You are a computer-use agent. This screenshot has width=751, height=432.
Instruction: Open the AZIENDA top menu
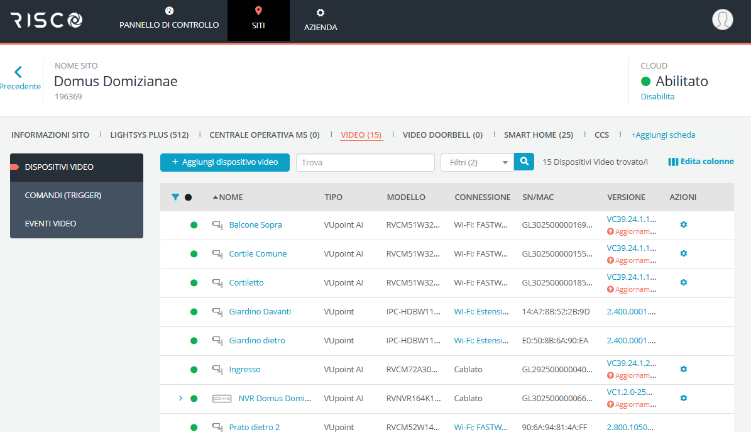click(321, 20)
